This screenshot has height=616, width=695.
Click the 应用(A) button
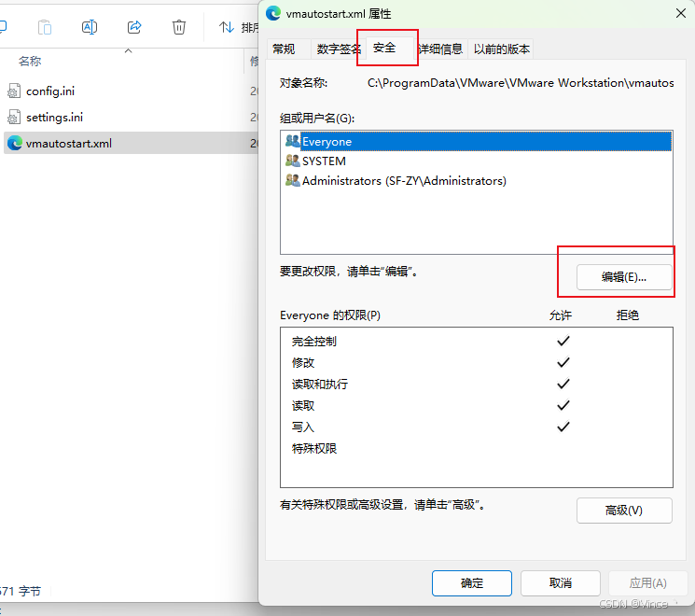pos(647,582)
